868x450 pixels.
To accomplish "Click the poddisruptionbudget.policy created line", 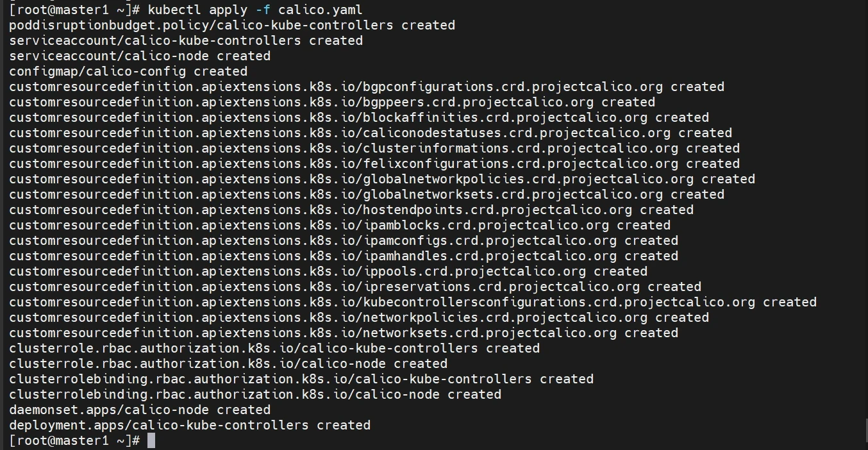I will click(x=232, y=25).
